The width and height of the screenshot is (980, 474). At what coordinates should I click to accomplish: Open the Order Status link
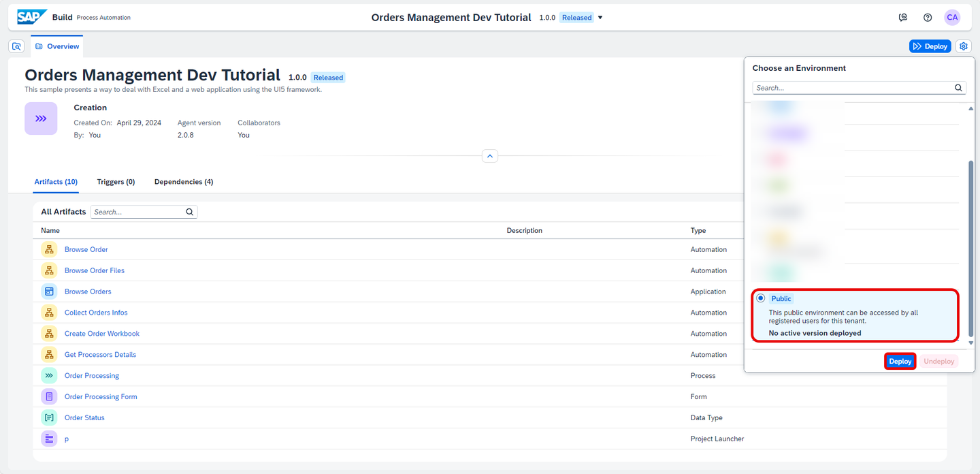[84, 418]
